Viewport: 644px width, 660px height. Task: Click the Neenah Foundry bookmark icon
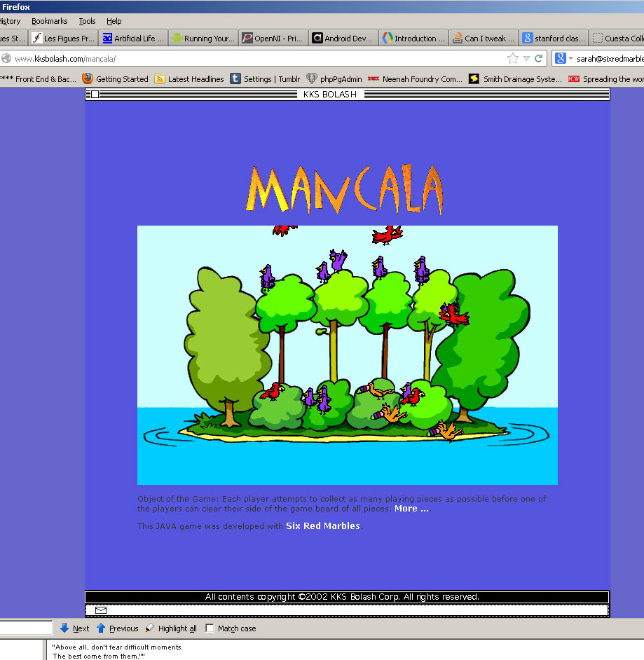click(x=374, y=78)
